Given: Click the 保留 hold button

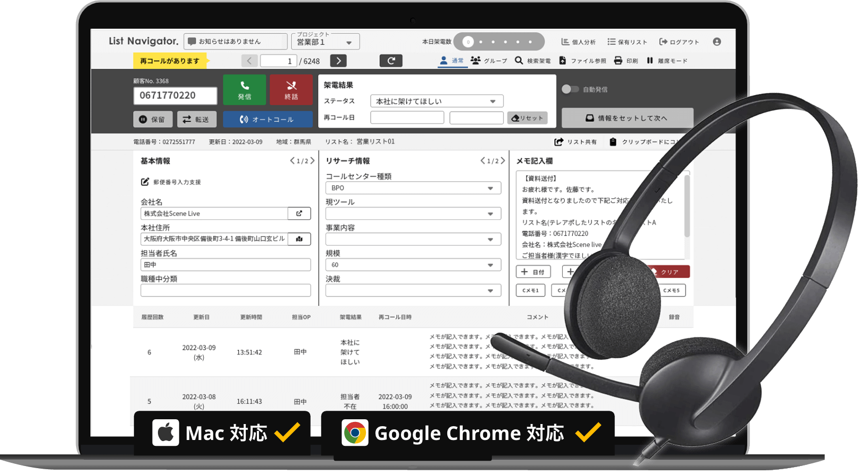Looking at the screenshot, I should [x=153, y=120].
